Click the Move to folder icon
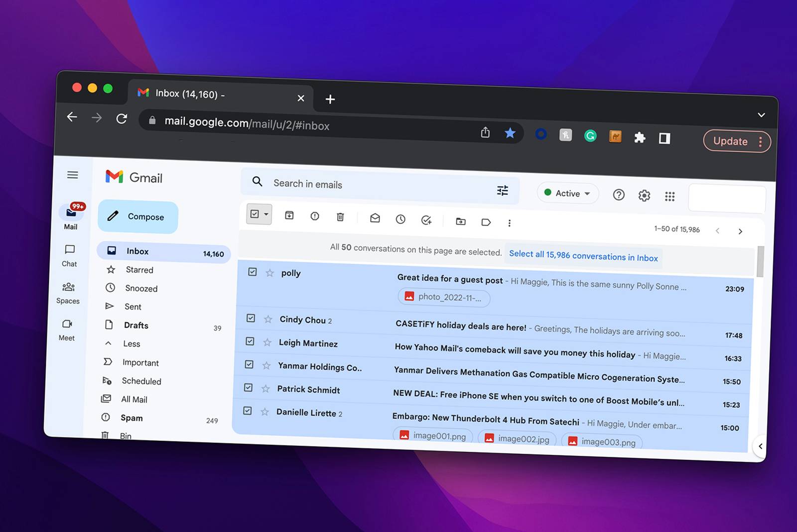Screen dimensions: 797x532 point(461,221)
